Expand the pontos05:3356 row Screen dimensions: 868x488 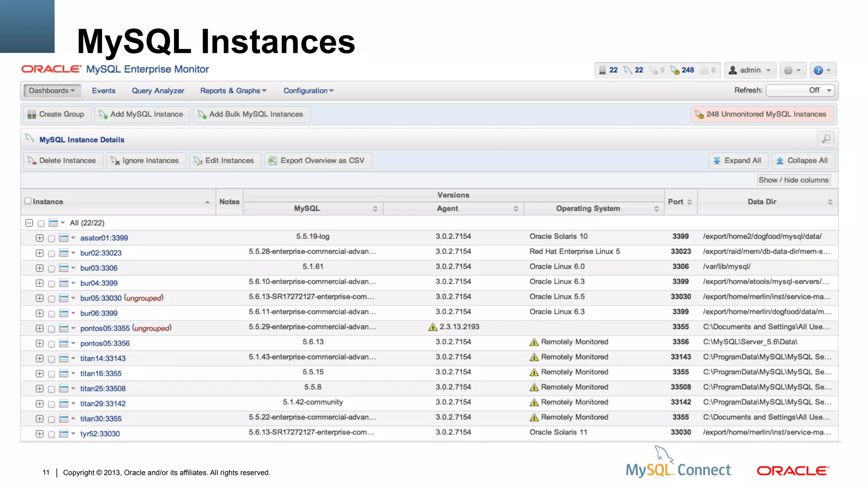pos(39,344)
